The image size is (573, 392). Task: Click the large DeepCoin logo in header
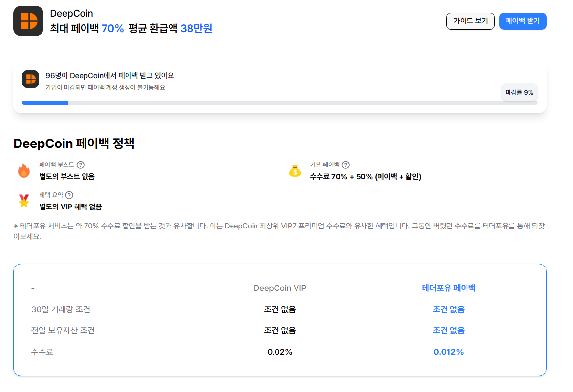click(x=28, y=21)
